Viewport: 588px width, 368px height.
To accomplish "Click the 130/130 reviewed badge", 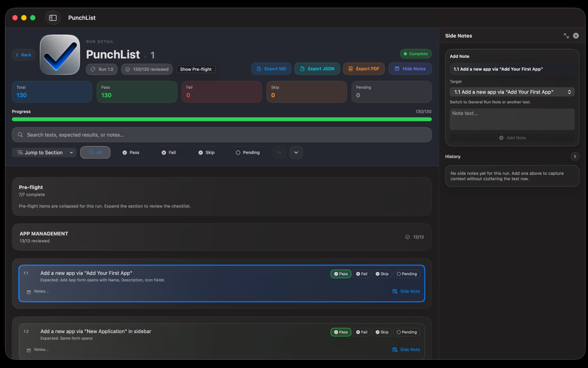I will click(x=147, y=69).
